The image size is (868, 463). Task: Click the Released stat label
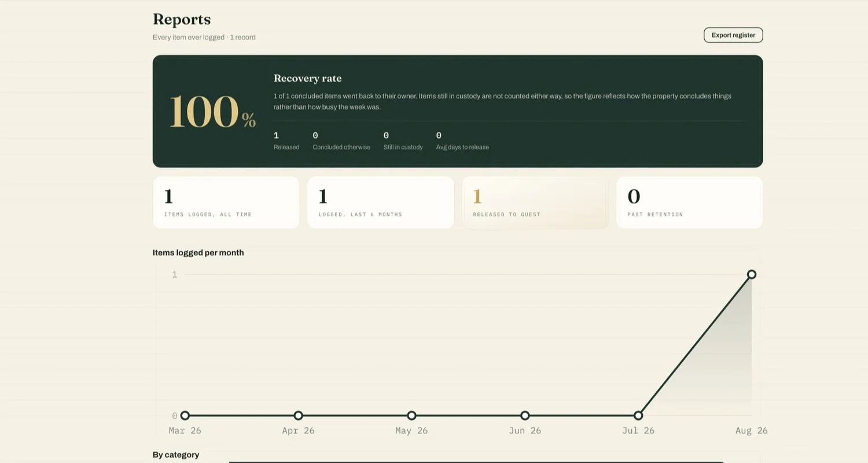pyautogui.click(x=286, y=147)
